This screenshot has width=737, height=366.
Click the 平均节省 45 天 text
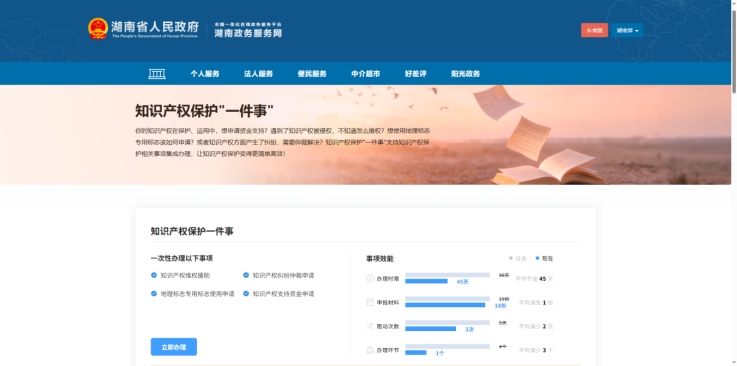point(534,279)
